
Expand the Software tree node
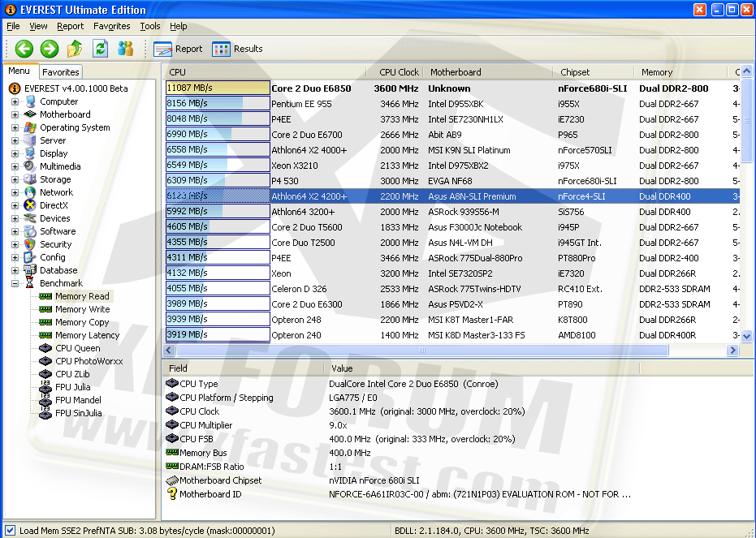(15, 231)
